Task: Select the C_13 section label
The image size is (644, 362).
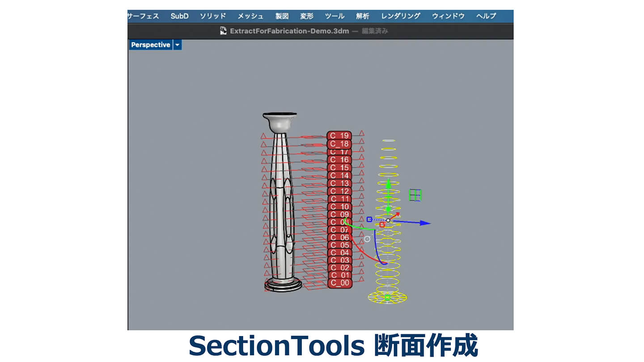Action: 339,183
